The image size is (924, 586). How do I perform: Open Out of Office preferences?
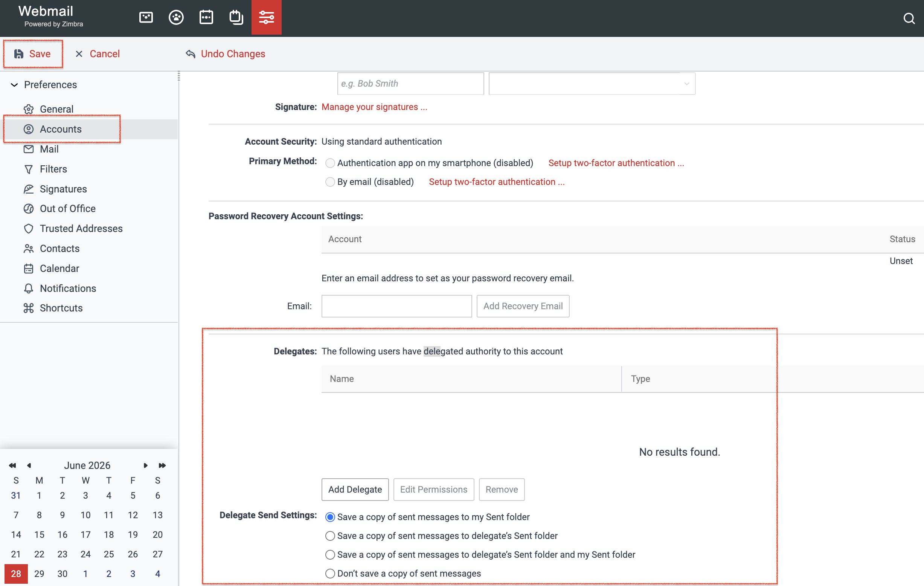[67, 208]
